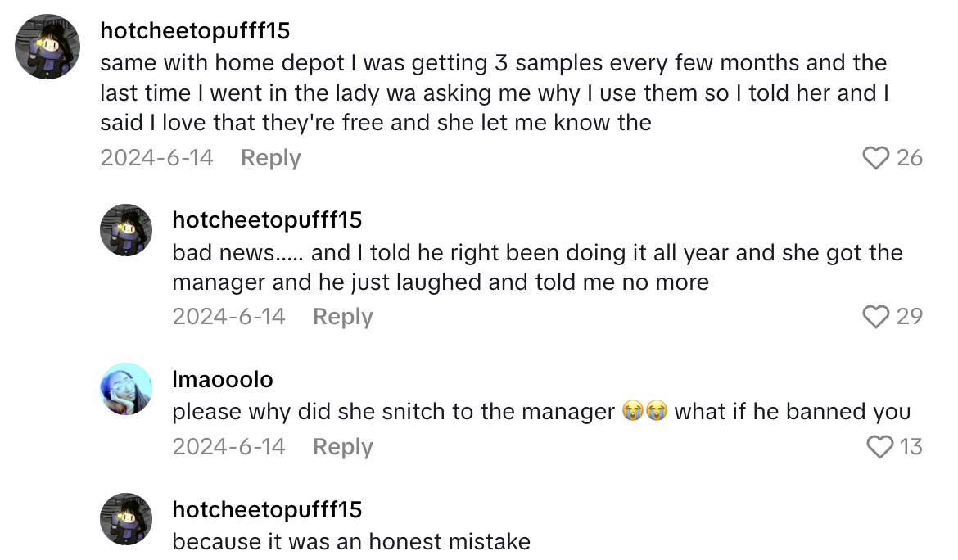Tap the avatar beside 'honest mistake' comment
The height and width of the screenshot is (560, 958).
pos(126,519)
